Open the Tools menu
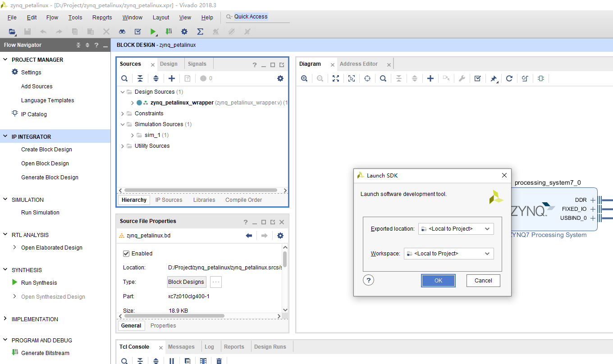 (75, 18)
